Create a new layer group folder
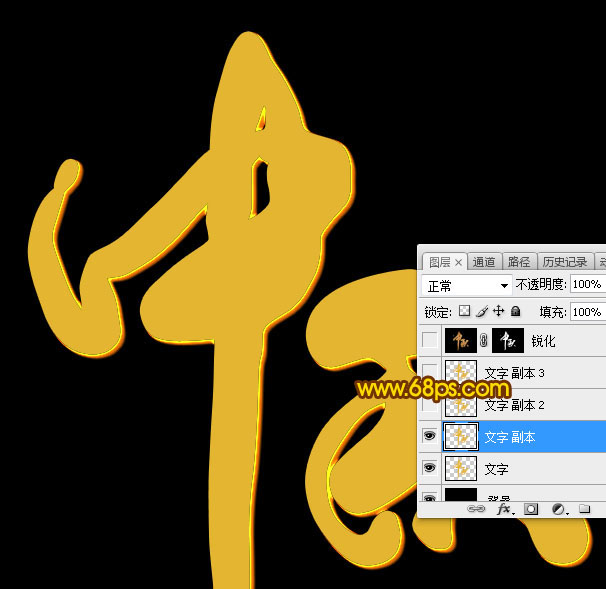This screenshot has height=589, width=606. 584,508
